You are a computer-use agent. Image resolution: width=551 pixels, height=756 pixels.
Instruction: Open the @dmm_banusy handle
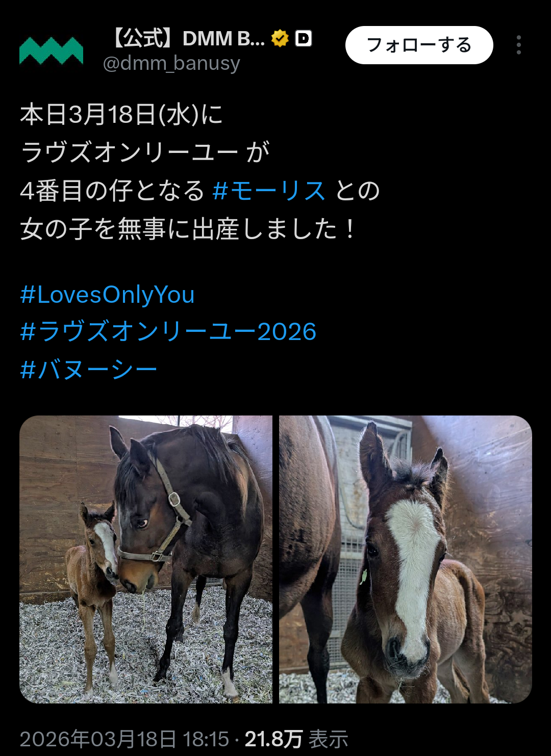pyautogui.click(x=171, y=63)
